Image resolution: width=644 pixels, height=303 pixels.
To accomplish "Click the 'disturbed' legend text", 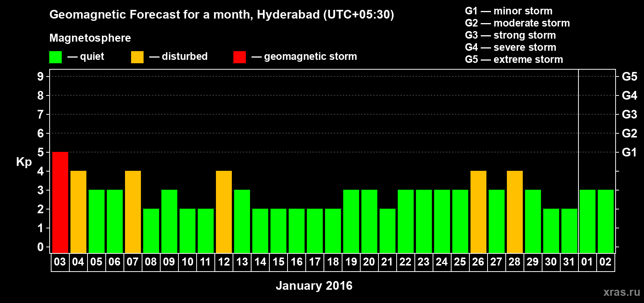I will [184, 56].
